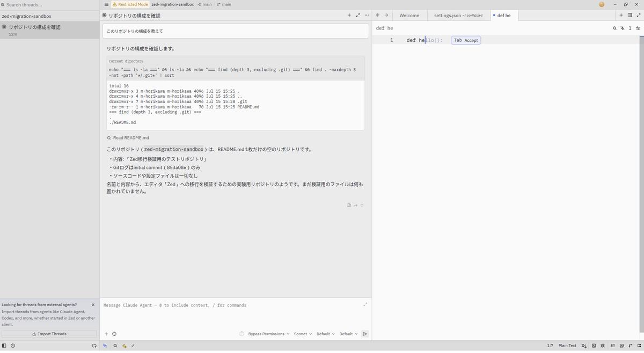Open buffer search from editor toolbar magnifier
Screen dimensions: 644x353
614,28
